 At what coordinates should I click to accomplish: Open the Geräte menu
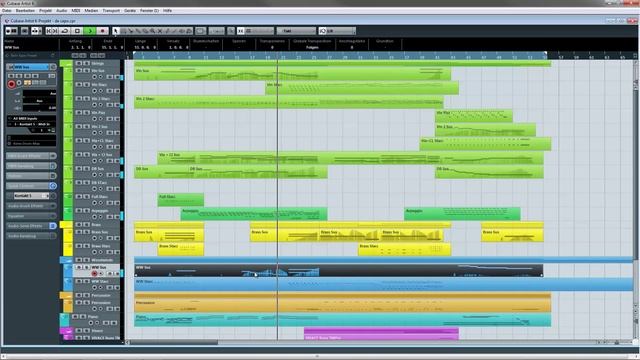[x=130, y=11]
